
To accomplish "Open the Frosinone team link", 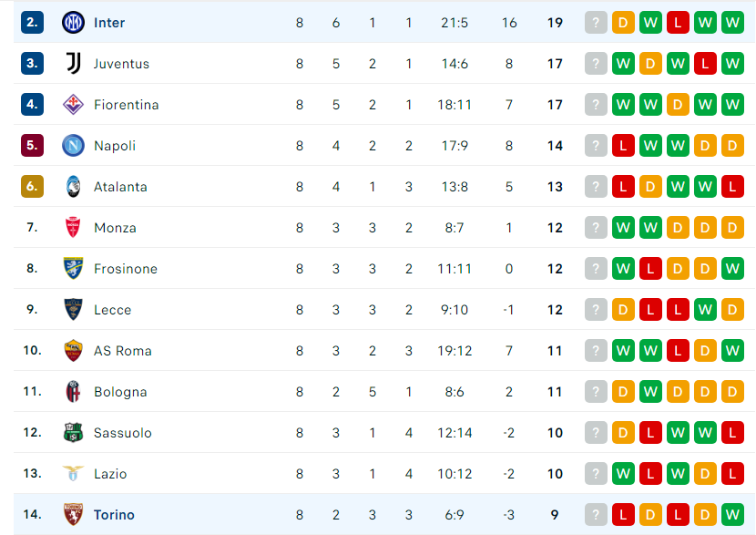I will coord(126,269).
